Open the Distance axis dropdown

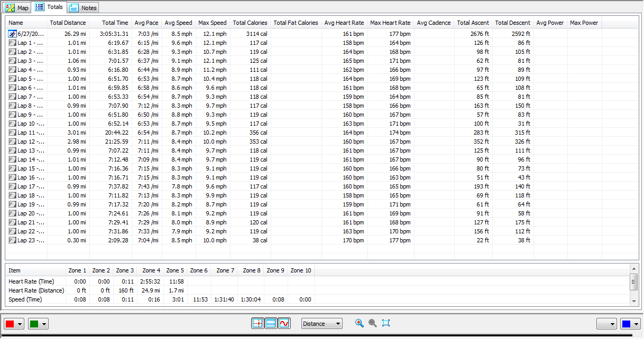[x=321, y=324]
